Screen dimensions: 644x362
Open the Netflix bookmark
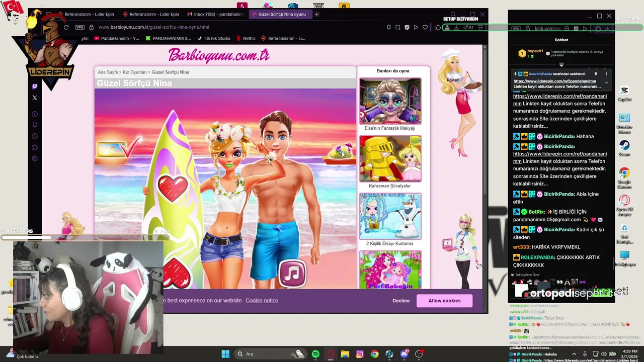246,38
